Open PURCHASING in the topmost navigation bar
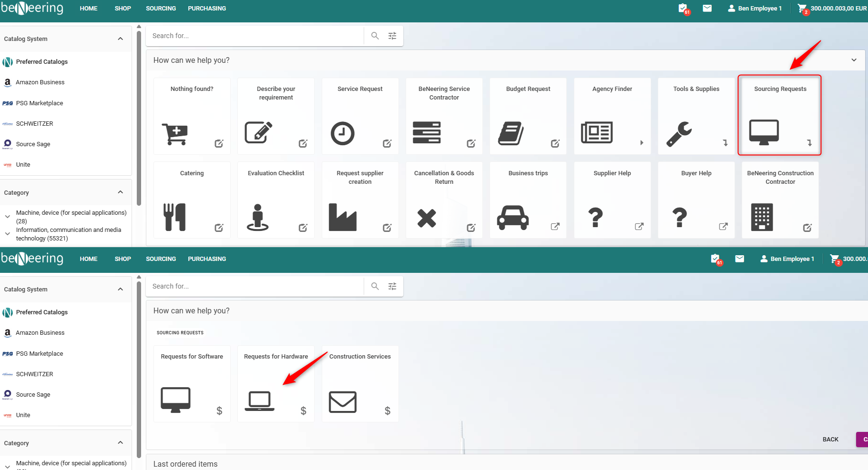Viewport: 868px width, 470px height. (207, 9)
